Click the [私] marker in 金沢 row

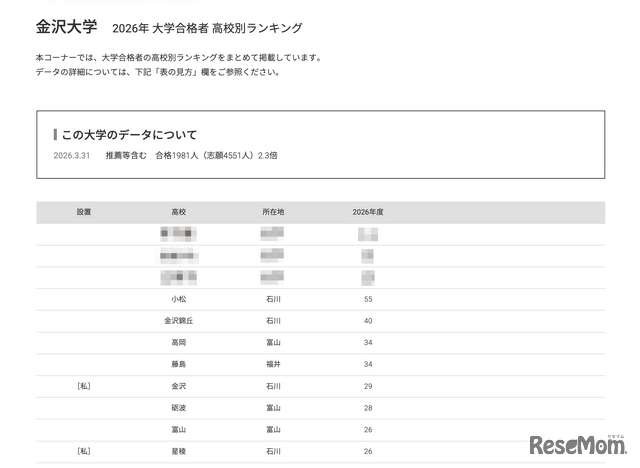pyautogui.click(x=84, y=386)
